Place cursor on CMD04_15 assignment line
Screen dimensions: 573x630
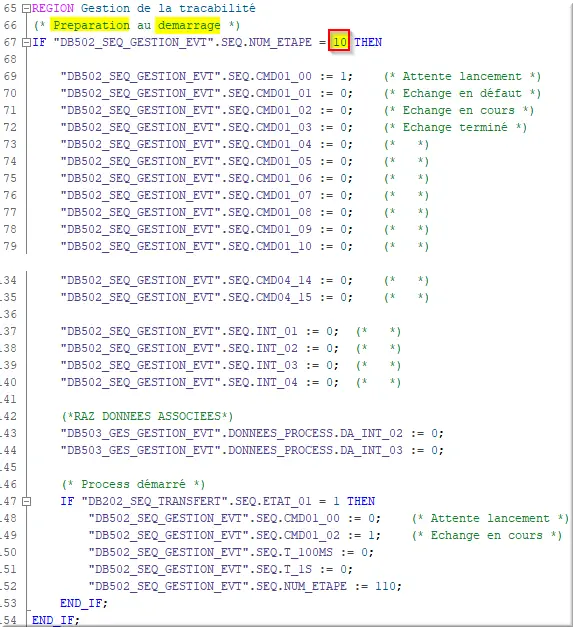(x=206, y=297)
